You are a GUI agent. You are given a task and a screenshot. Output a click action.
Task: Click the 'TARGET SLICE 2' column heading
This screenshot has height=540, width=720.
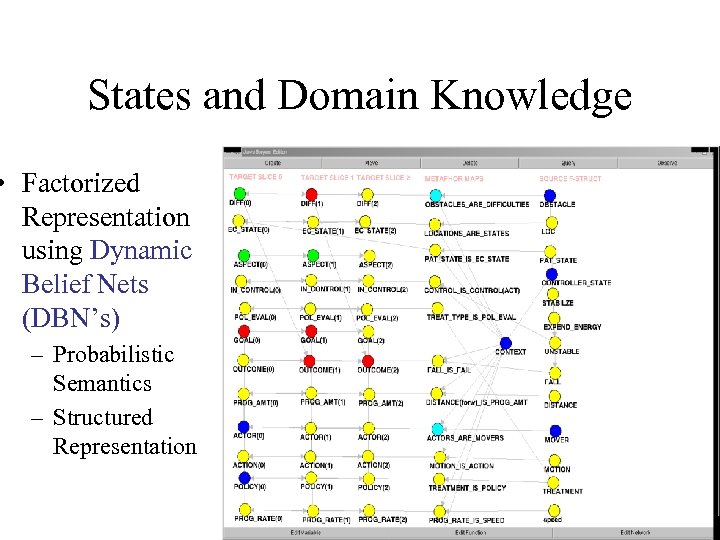(x=383, y=177)
